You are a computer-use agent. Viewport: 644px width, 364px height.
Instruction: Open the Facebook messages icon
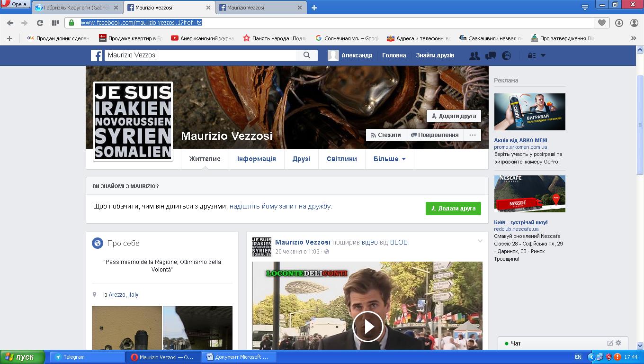point(490,55)
